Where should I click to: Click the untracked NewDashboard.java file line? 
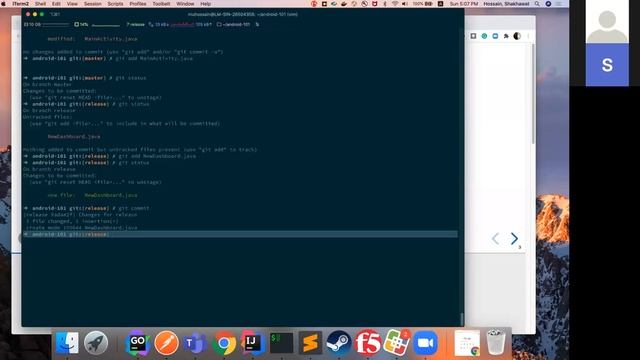tap(74, 136)
